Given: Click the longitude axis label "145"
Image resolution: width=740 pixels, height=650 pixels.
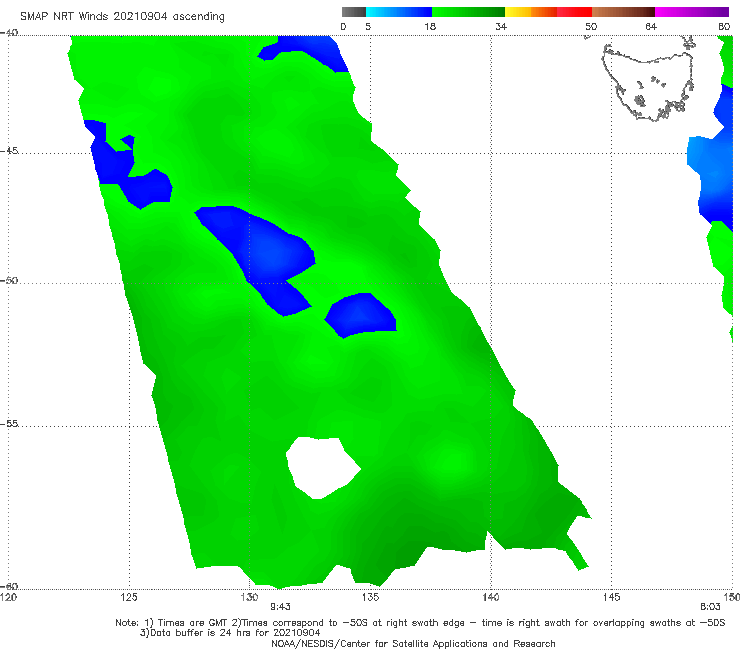Looking at the screenshot, I should click(612, 598).
